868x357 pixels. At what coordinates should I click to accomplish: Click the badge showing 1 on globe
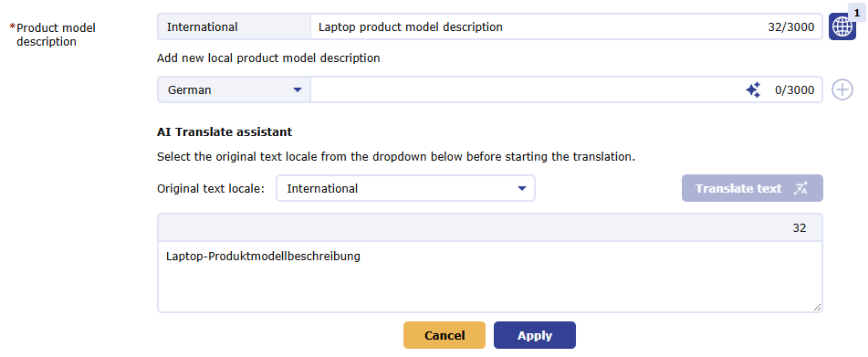coord(856,12)
